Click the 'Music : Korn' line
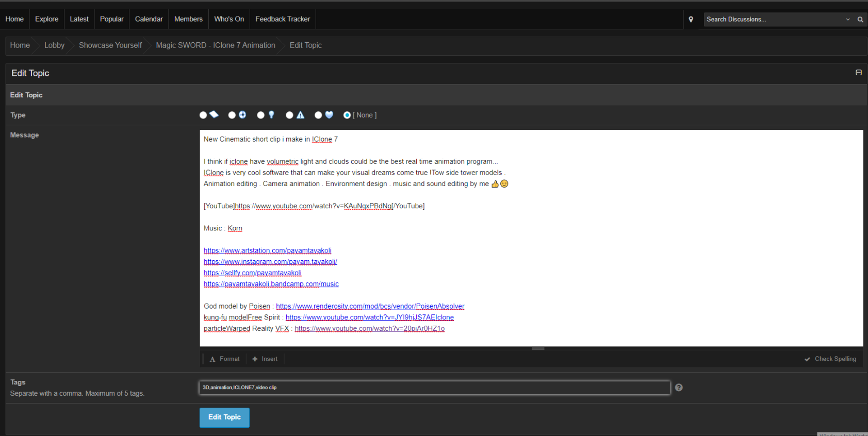Image resolution: width=868 pixels, height=436 pixels. click(x=223, y=228)
